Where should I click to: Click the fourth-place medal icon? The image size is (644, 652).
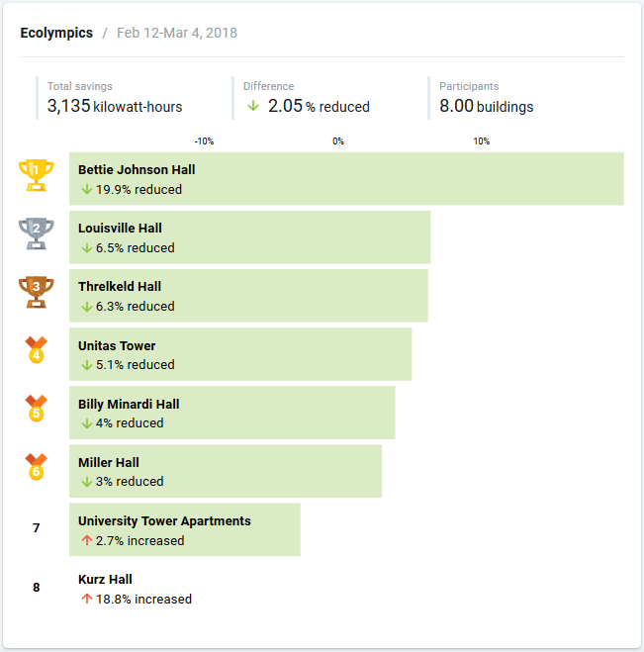point(37,350)
